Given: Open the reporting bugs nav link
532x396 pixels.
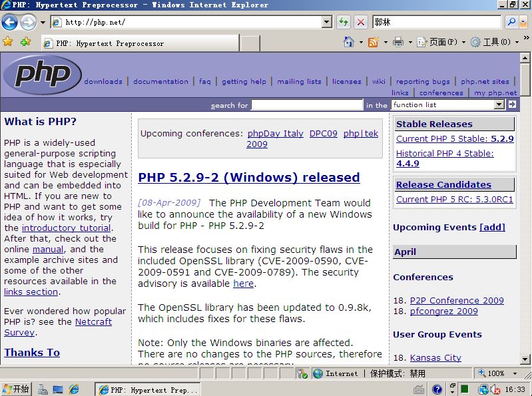Looking at the screenshot, I should point(423,81).
